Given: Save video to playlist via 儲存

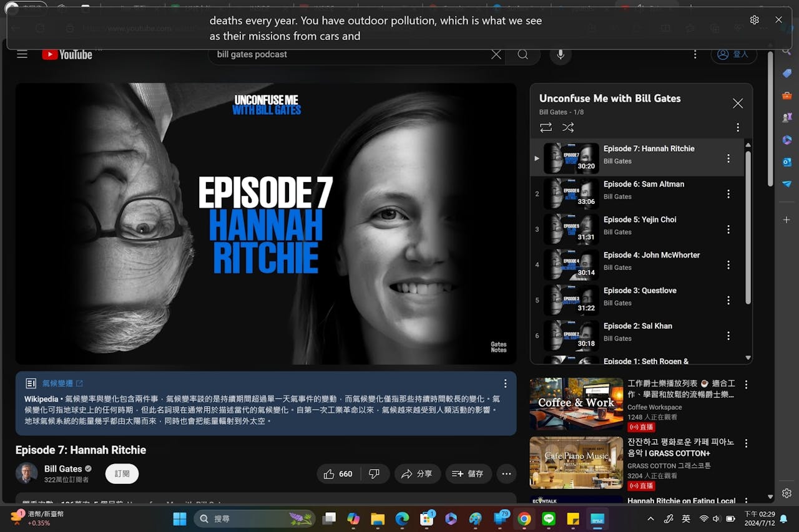Looking at the screenshot, I should click(x=468, y=473).
